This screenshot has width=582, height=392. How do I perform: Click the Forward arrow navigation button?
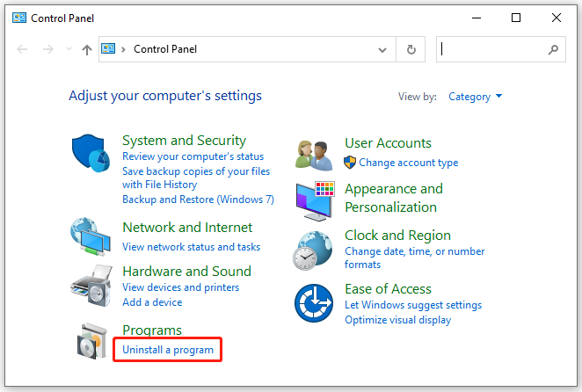point(48,49)
